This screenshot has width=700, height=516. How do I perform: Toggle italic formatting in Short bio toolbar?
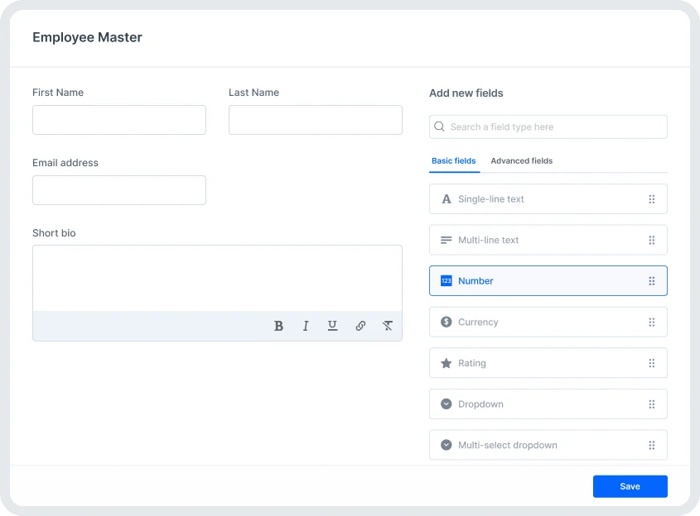coord(306,326)
